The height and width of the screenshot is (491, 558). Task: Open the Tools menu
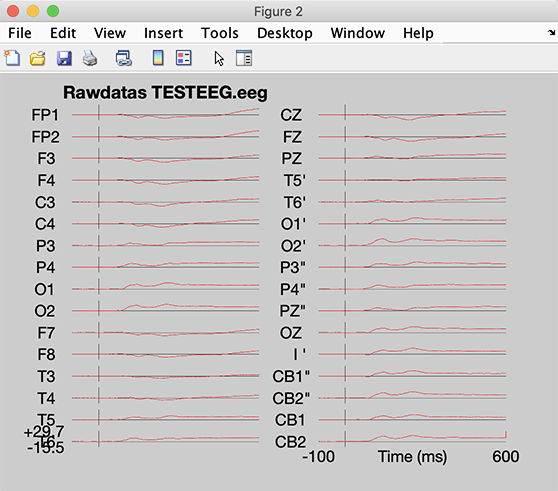[x=220, y=33]
